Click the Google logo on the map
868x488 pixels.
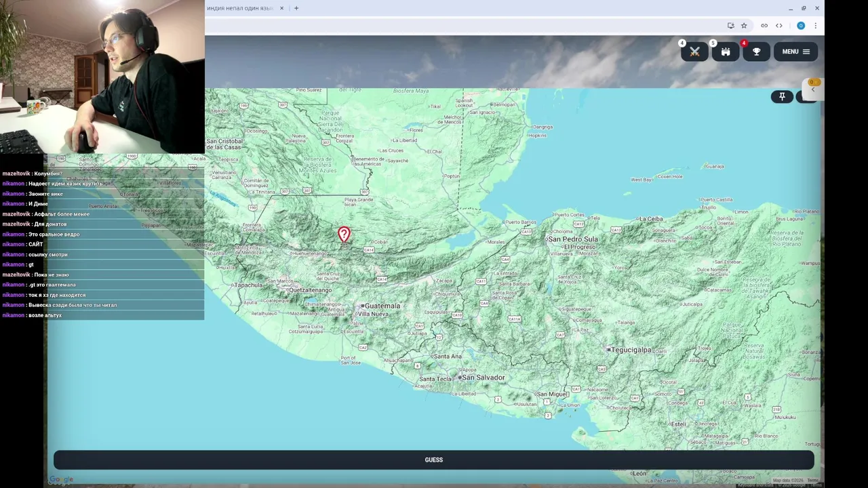click(61, 480)
